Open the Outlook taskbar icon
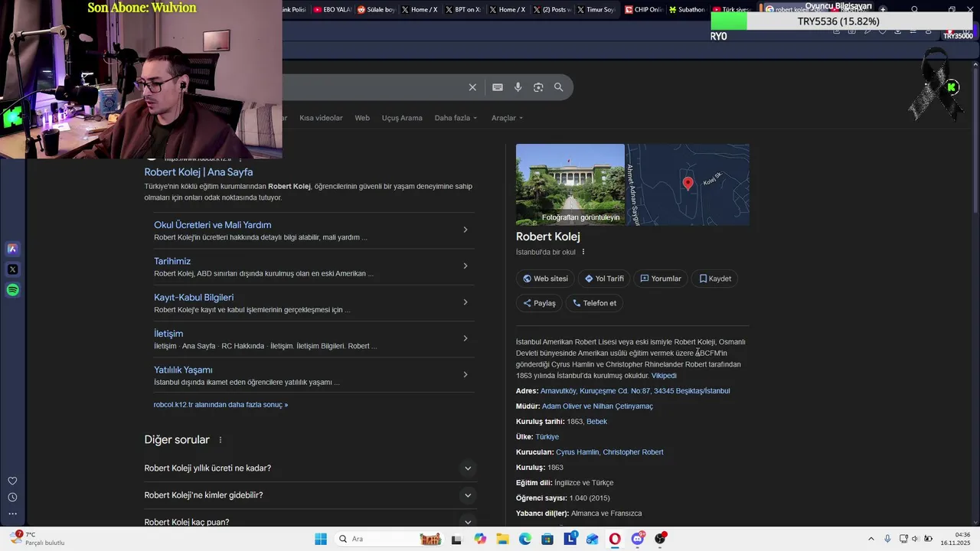This screenshot has width=980, height=551. (x=593, y=539)
